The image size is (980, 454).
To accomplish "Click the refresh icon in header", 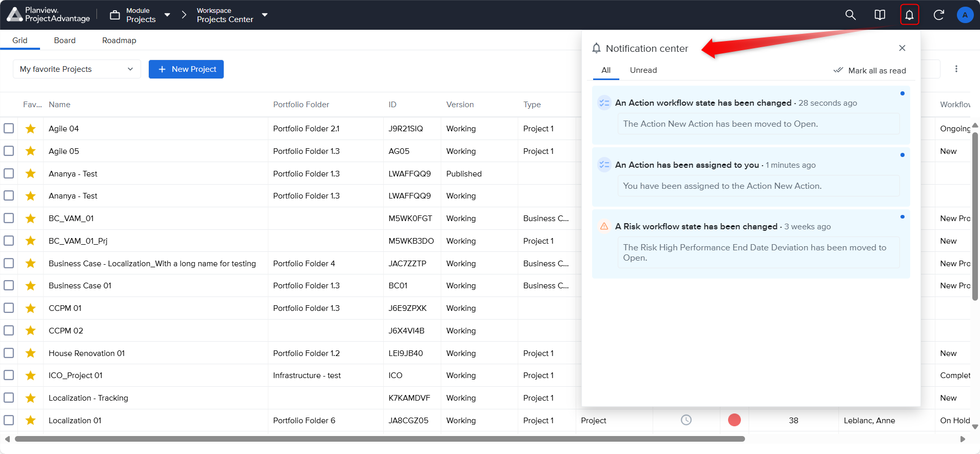I will click(x=938, y=15).
